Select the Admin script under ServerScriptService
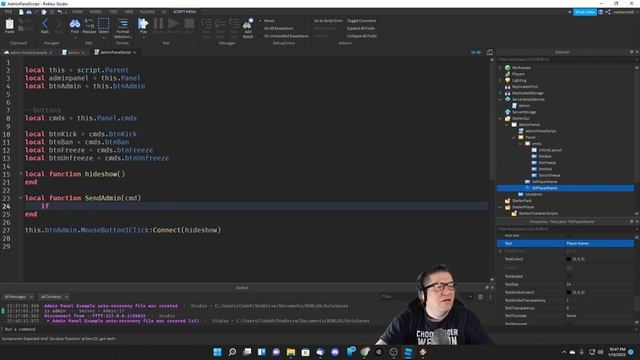This screenshot has height=360, width=640. point(524,106)
